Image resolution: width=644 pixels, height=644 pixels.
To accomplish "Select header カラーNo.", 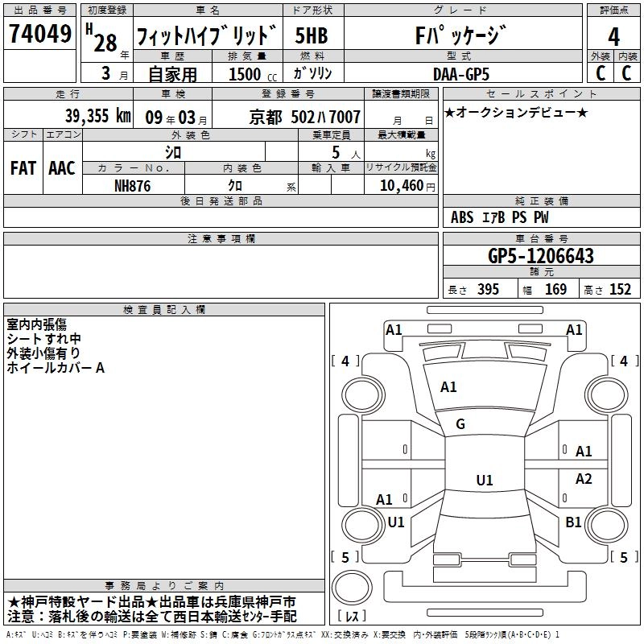I will point(134,167).
